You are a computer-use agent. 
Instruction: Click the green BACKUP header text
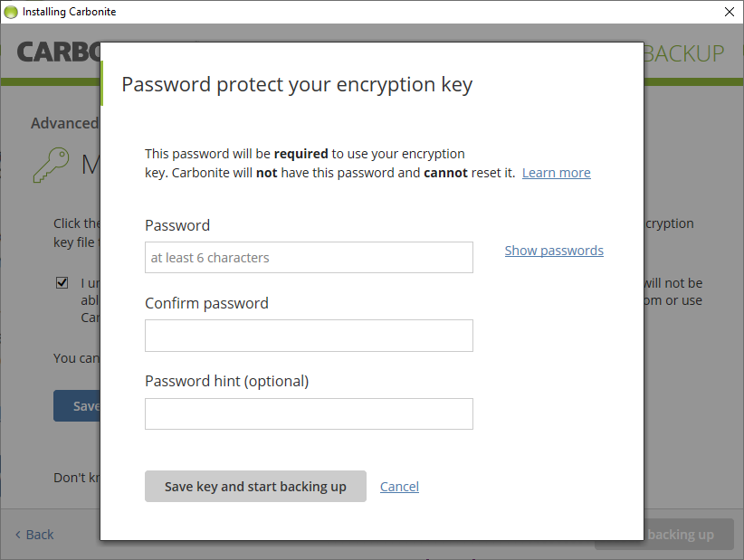[684, 53]
